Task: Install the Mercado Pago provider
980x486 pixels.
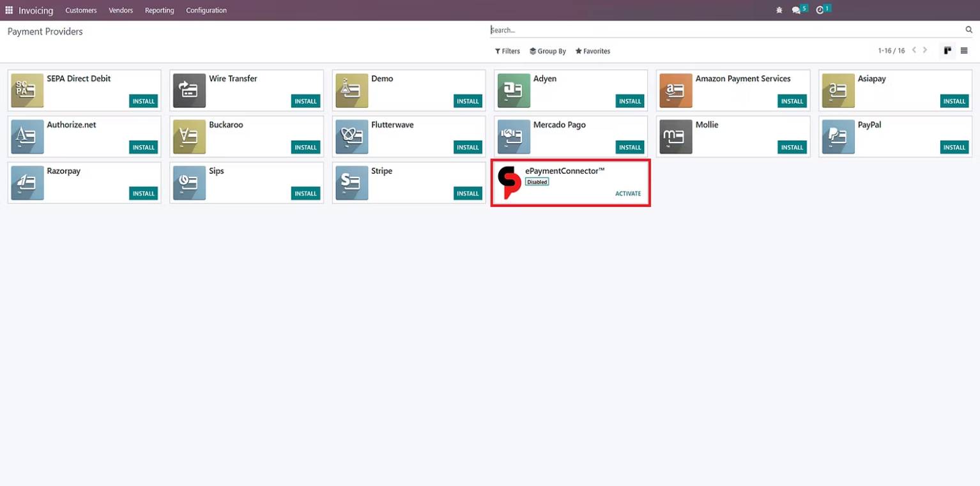Action: 630,147
